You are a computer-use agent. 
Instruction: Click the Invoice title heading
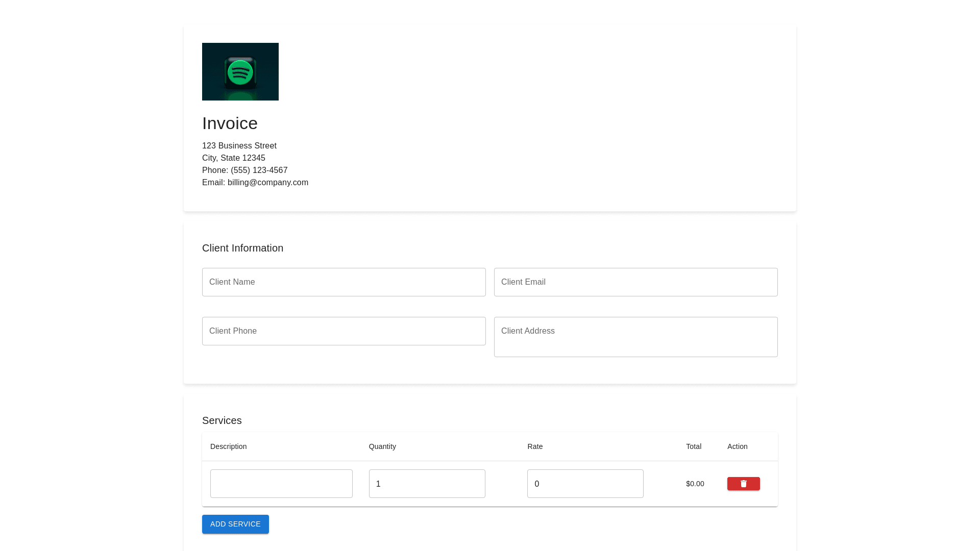click(230, 123)
